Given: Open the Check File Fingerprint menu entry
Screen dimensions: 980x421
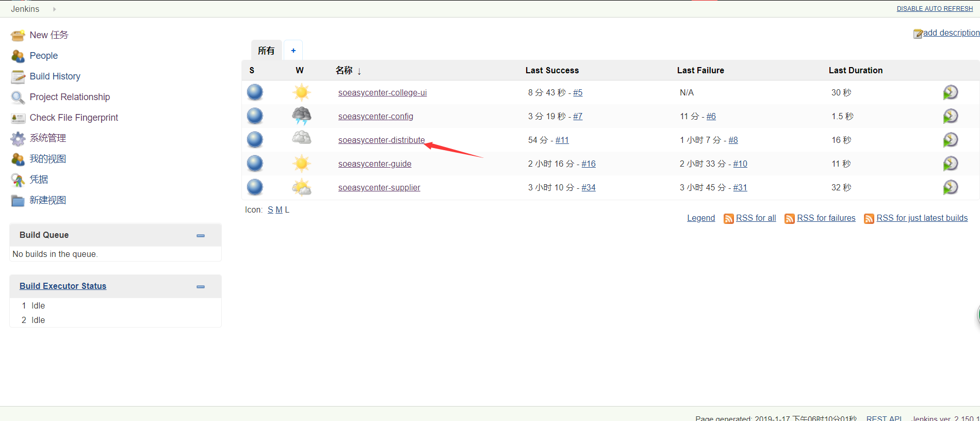Looking at the screenshot, I should (x=74, y=118).
